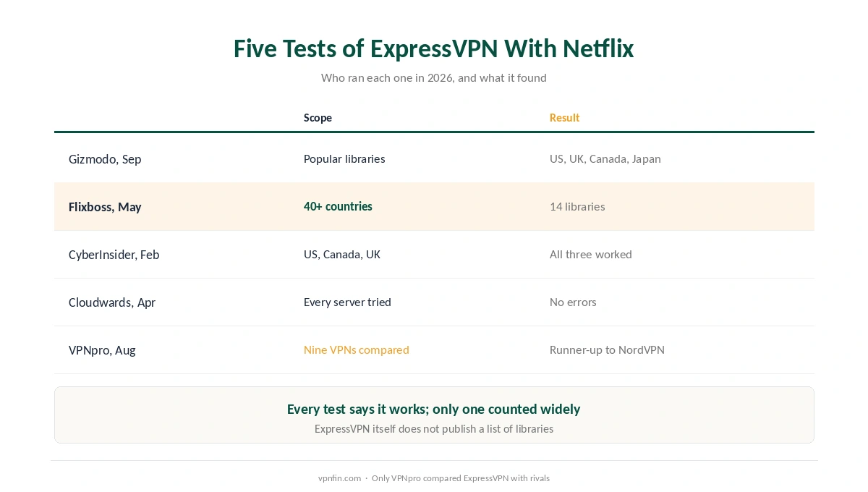Select the 'Flixboss, May' row label

(x=105, y=207)
